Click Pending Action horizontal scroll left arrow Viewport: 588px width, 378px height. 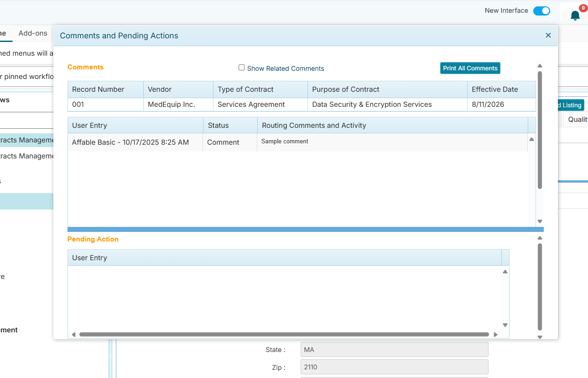[73, 335]
